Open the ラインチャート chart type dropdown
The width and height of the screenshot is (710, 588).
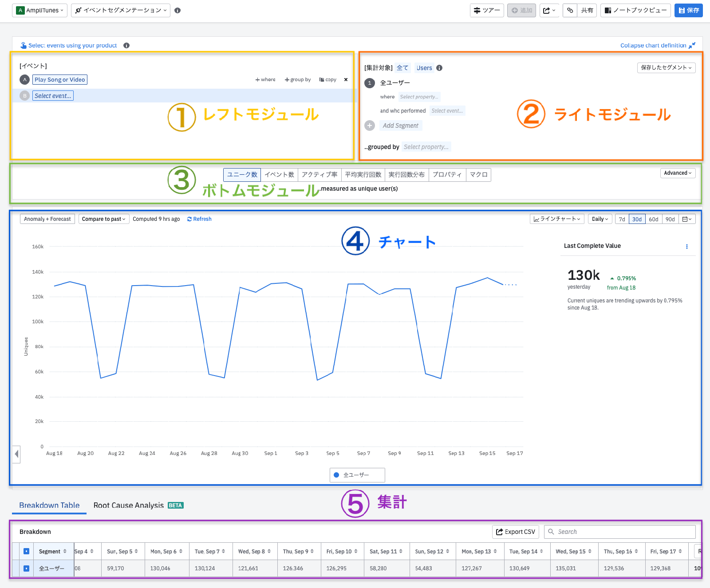point(556,219)
